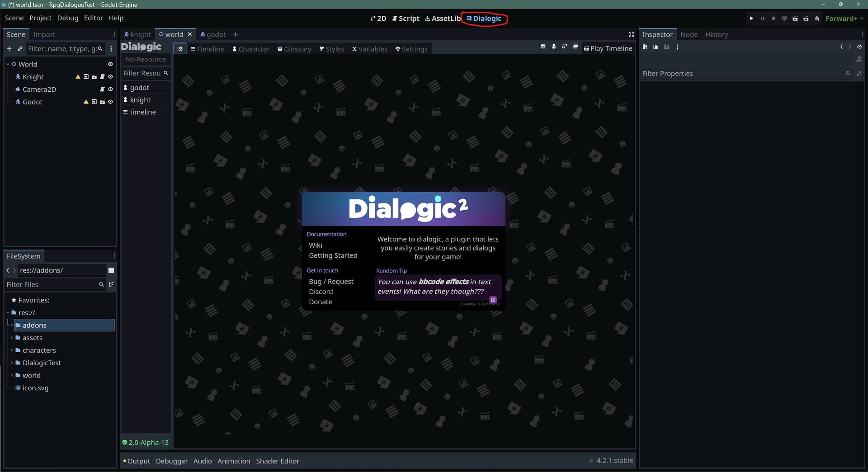Toggle visibility of the Camera2D node
Viewport: 868px width, 472px height.
pos(110,89)
